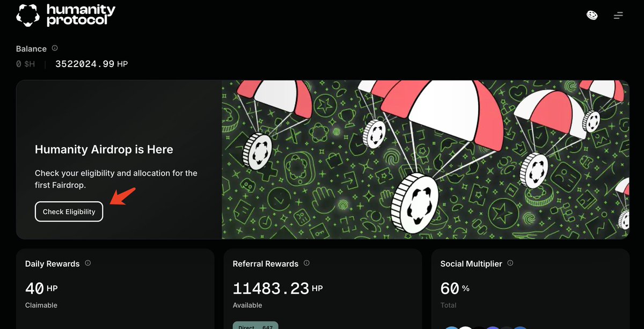
Task: Click the info icon beside Balance
Action: [x=55, y=48]
